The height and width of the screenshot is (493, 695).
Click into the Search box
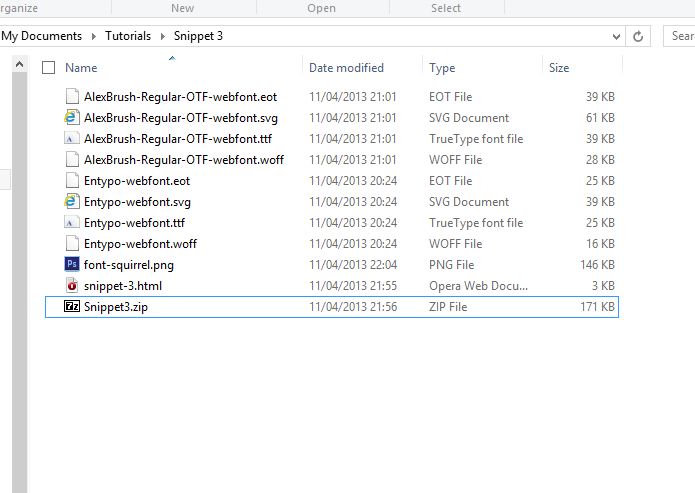(x=679, y=36)
